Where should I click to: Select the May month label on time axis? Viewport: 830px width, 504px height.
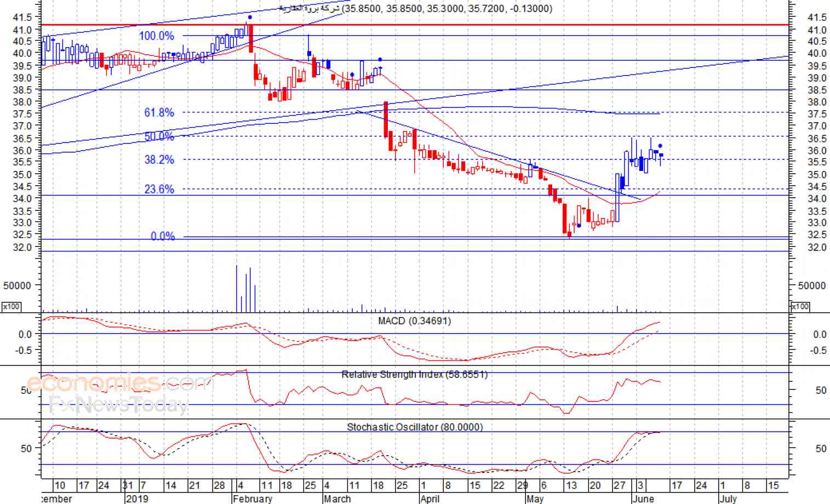click(535, 499)
